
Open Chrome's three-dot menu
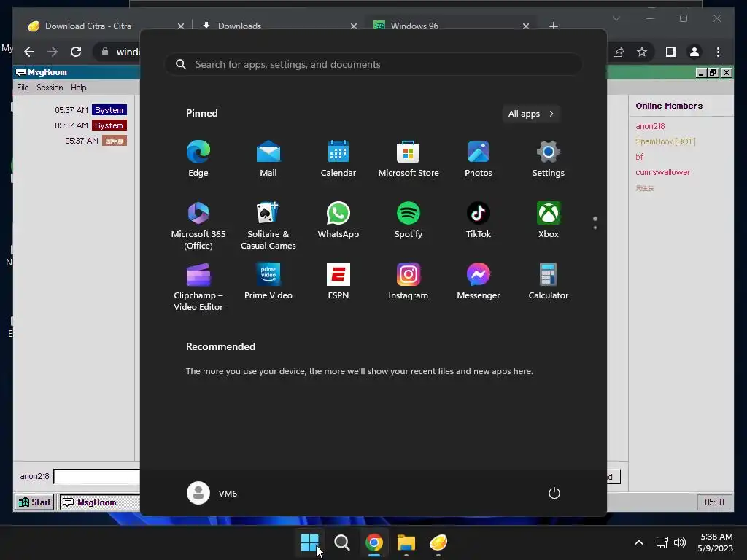tap(718, 52)
